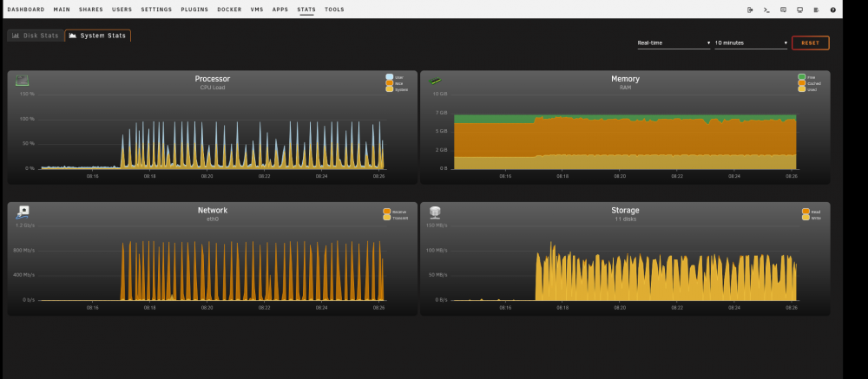Screen dimensions: 868x379
Task: Open the DASHBOARD menu
Action: (x=26, y=10)
